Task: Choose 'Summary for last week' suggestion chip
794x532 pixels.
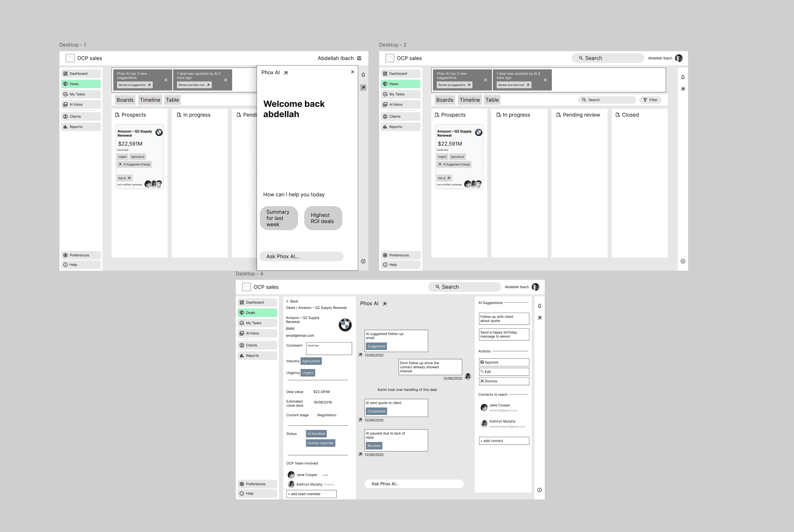Action: coord(279,218)
